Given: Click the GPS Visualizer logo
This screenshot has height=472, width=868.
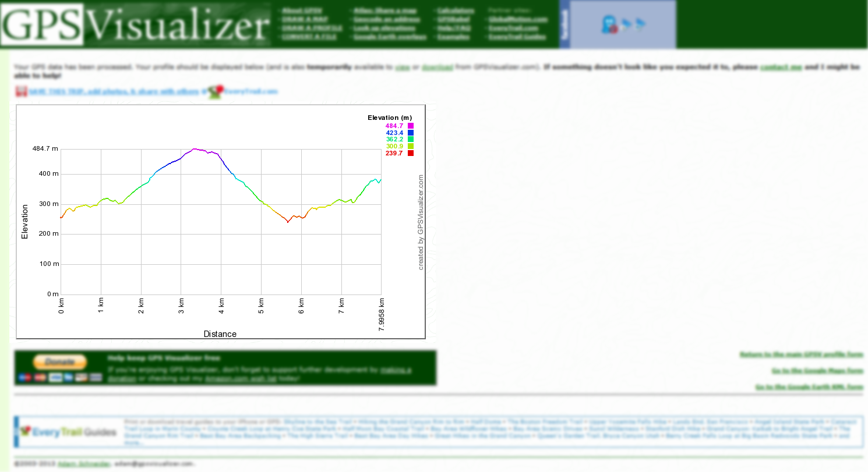Looking at the screenshot, I should (136, 24).
